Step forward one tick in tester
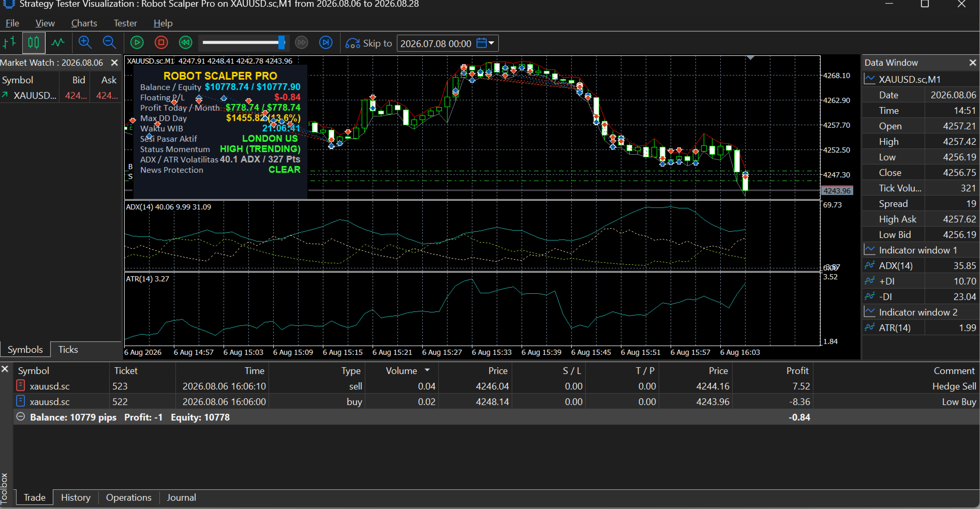Viewport: 980px width, 509px height. pos(326,42)
